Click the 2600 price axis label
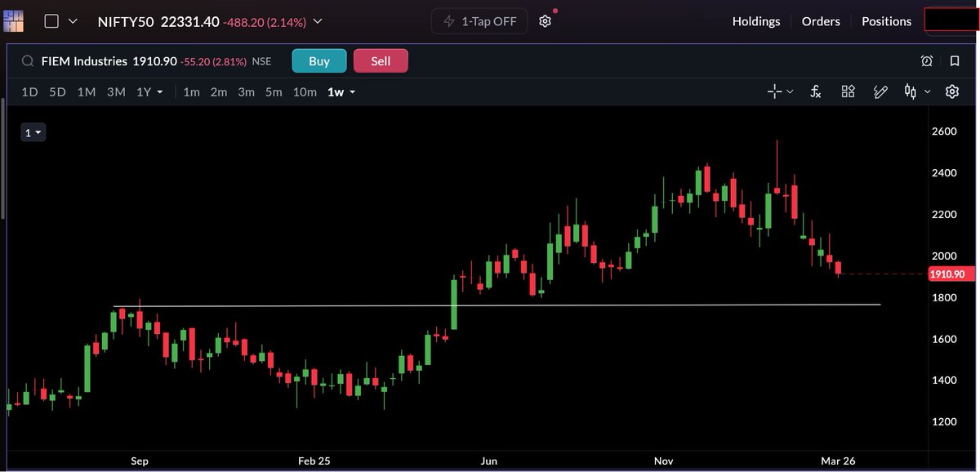The image size is (980, 472). tap(944, 131)
